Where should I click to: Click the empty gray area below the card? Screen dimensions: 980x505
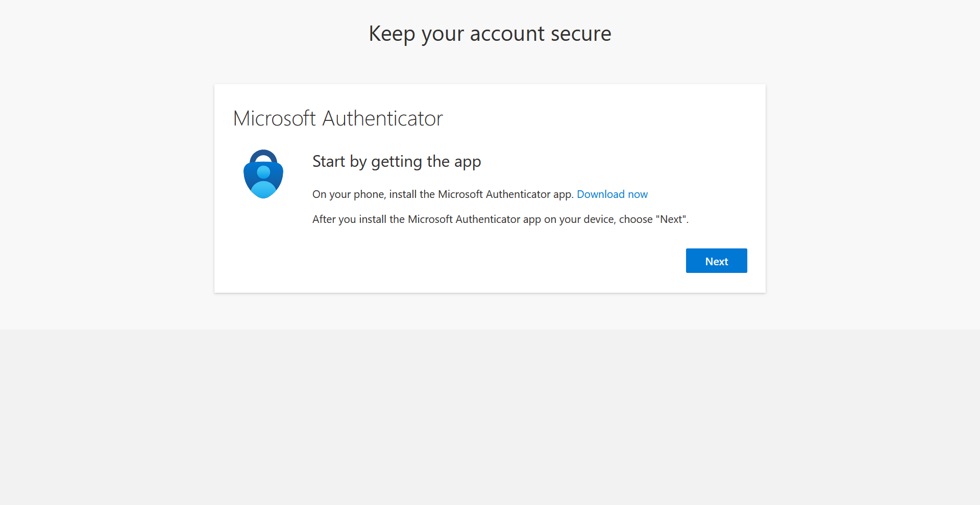[x=490, y=408]
